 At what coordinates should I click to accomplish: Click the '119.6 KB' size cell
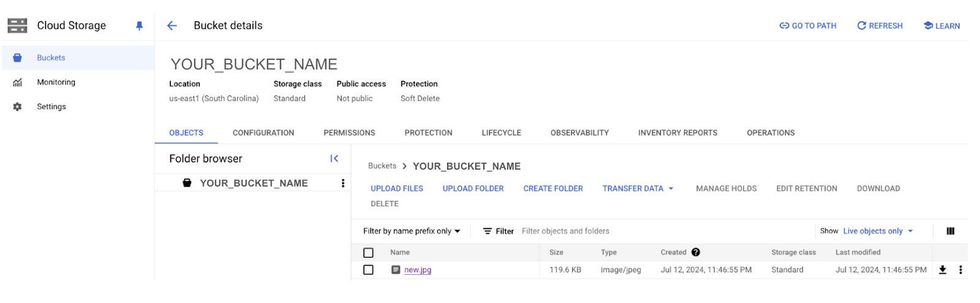[565, 270]
